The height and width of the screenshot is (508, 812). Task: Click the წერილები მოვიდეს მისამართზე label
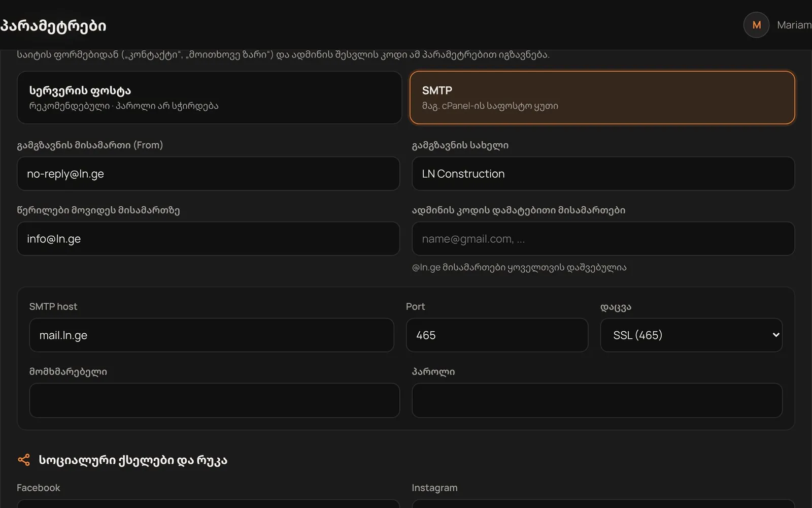(98, 210)
